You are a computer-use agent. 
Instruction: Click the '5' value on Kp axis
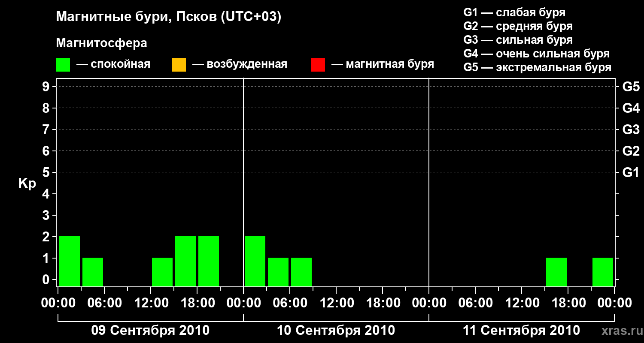click(47, 172)
